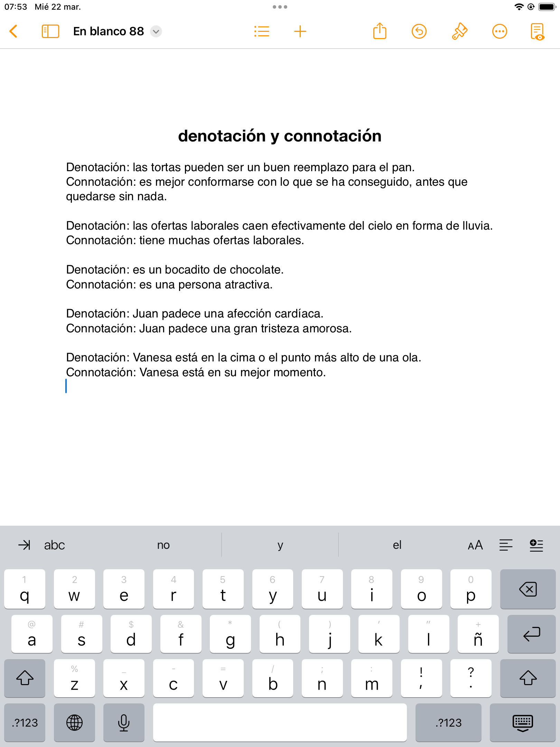The width and height of the screenshot is (560, 747).
Task: Open the insert comment/list options icon
Action: tap(536, 545)
